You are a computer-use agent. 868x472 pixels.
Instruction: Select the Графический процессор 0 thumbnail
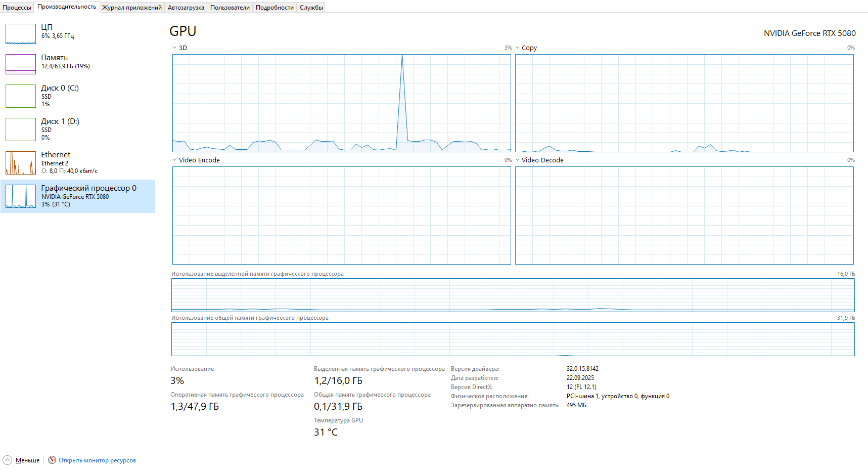(x=21, y=196)
